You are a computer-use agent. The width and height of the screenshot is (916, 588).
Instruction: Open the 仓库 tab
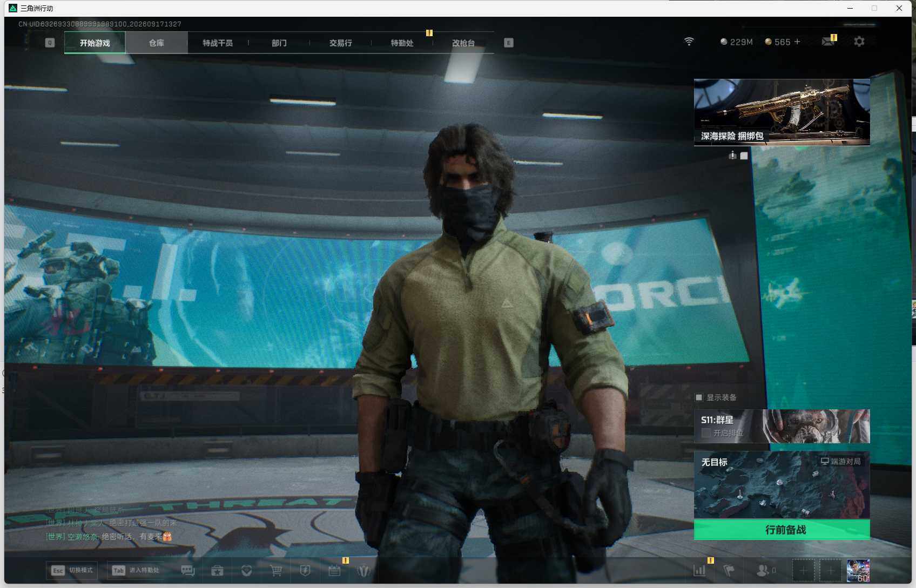tap(157, 43)
